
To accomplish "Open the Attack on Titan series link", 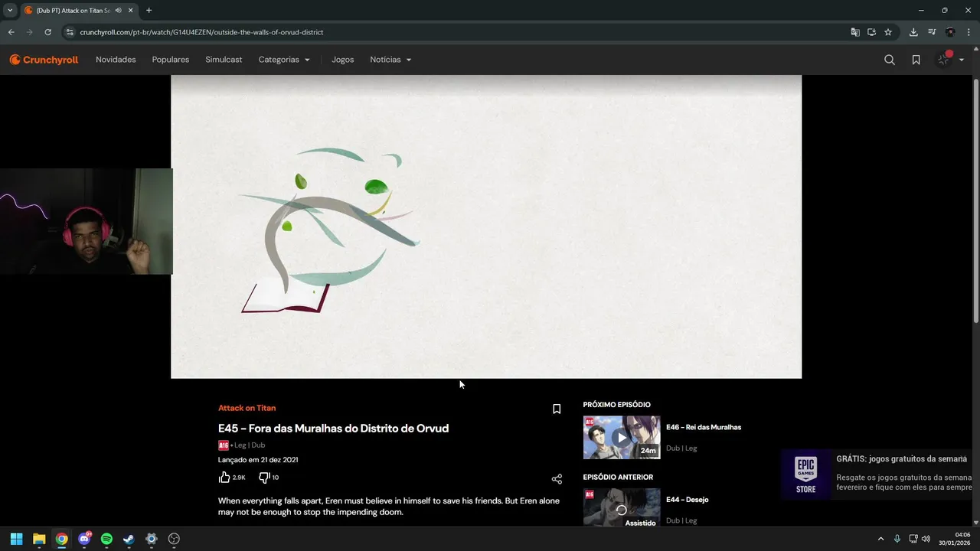I will tap(247, 408).
